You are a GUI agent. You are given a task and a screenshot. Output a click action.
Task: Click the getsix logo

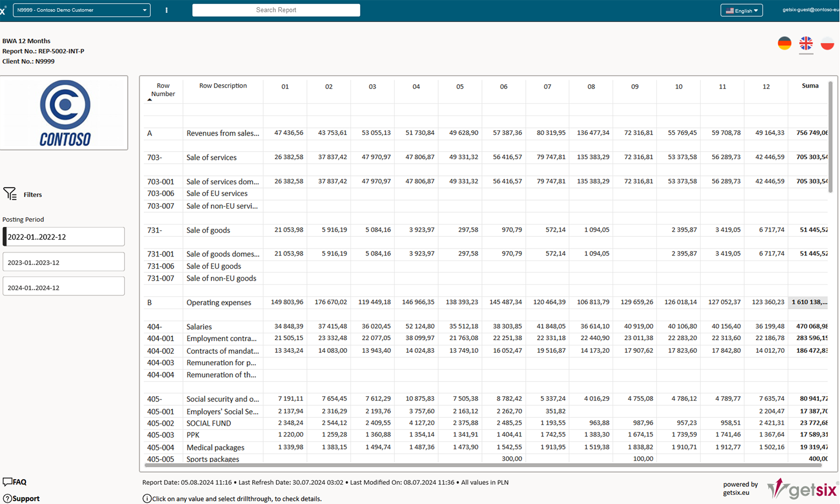[802, 488]
